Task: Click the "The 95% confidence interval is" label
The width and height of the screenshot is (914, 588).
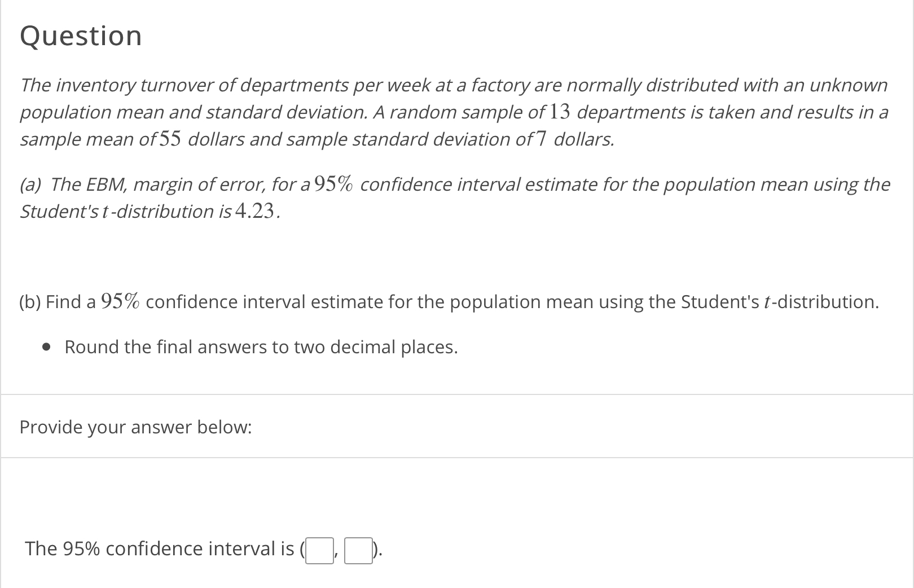Action: click(160, 548)
